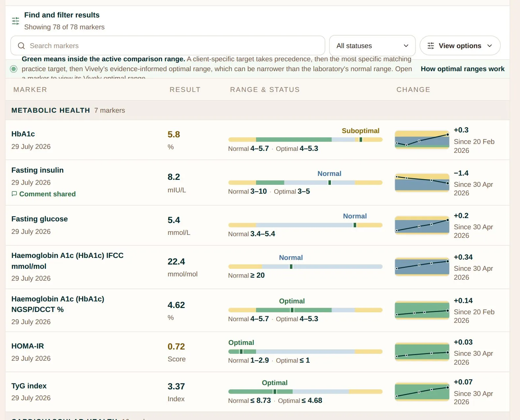Image resolution: width=520 pixels, height=420 pixels.
Task: Click the TyG index range bar
Action: 305,392
